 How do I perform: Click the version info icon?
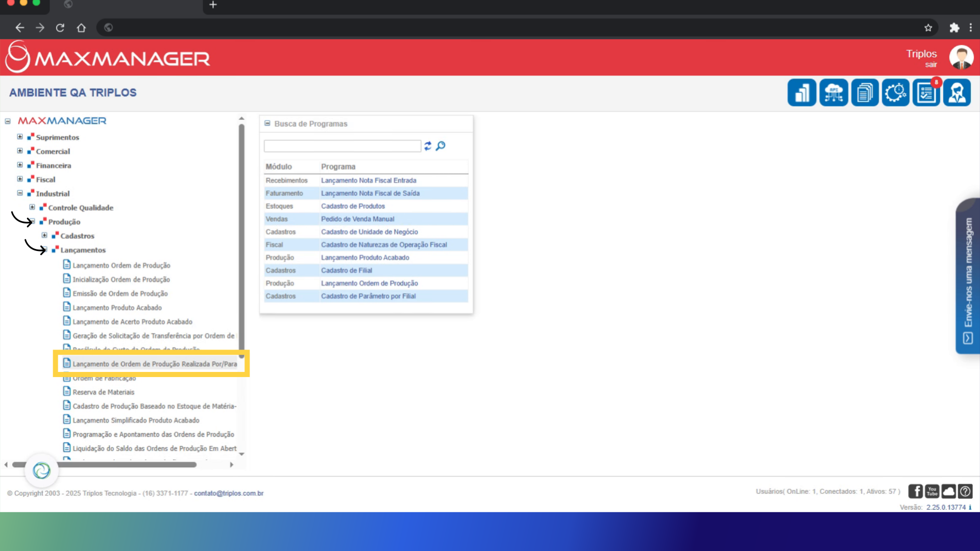click(970, 507)
